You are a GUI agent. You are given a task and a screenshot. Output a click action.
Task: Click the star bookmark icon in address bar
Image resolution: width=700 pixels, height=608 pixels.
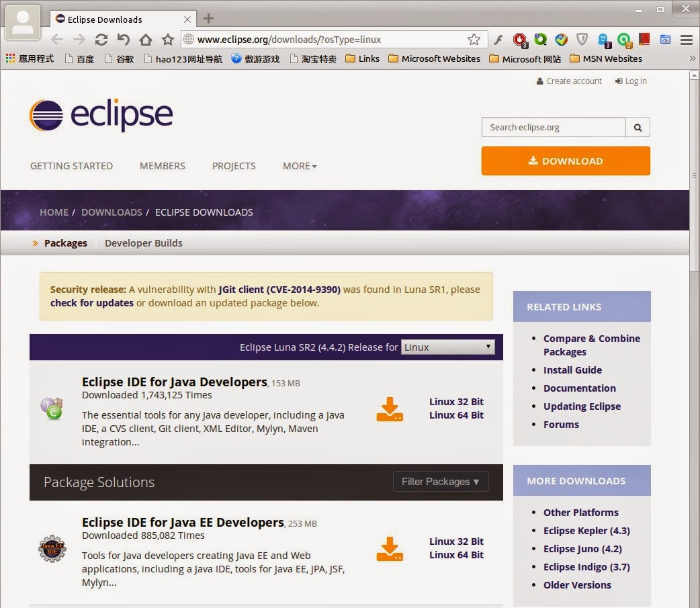tap(474, 40)
